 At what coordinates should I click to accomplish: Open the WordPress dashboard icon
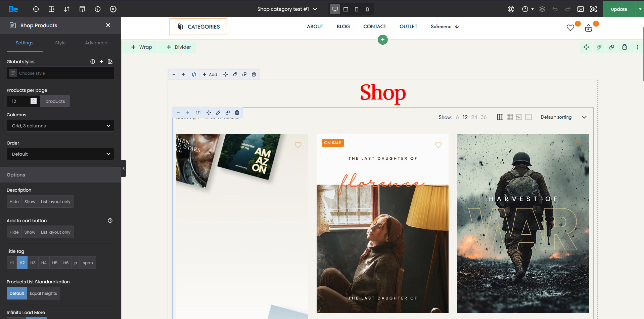511,9
